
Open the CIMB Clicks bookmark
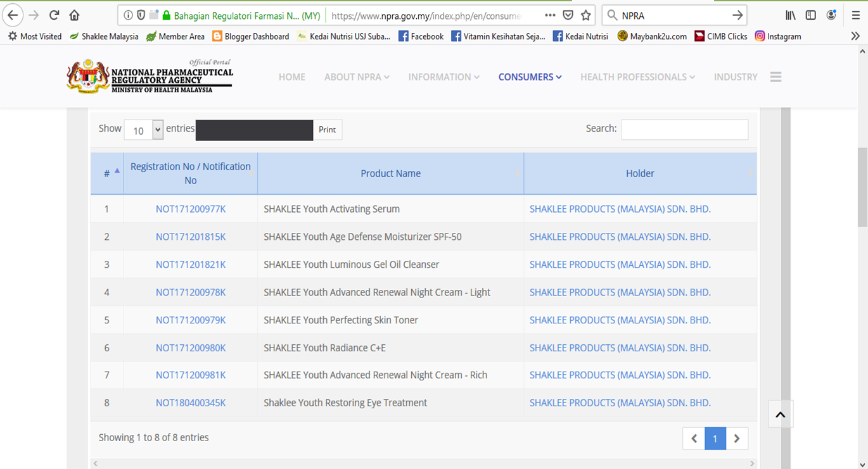pyautogui.click(x=721, y=36)
